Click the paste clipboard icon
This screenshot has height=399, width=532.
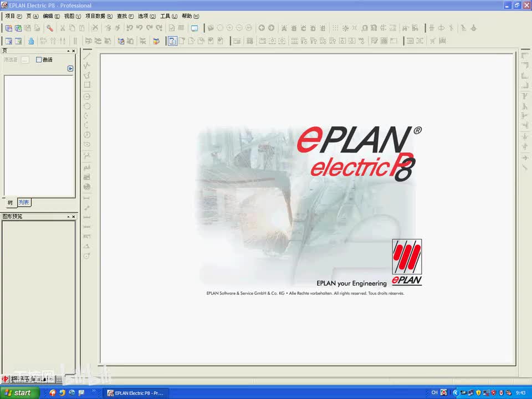point(82,28)
